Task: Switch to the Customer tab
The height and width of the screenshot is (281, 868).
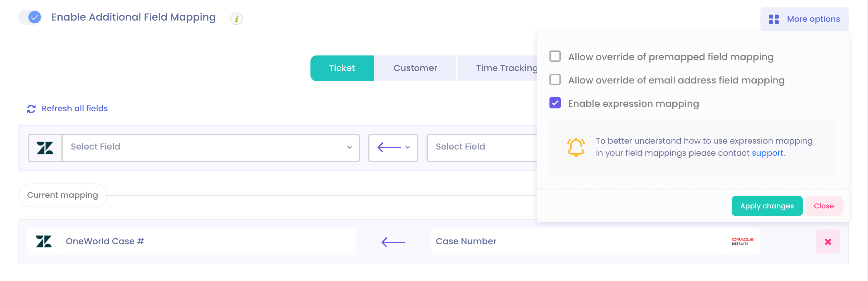Action: (415, 68)
